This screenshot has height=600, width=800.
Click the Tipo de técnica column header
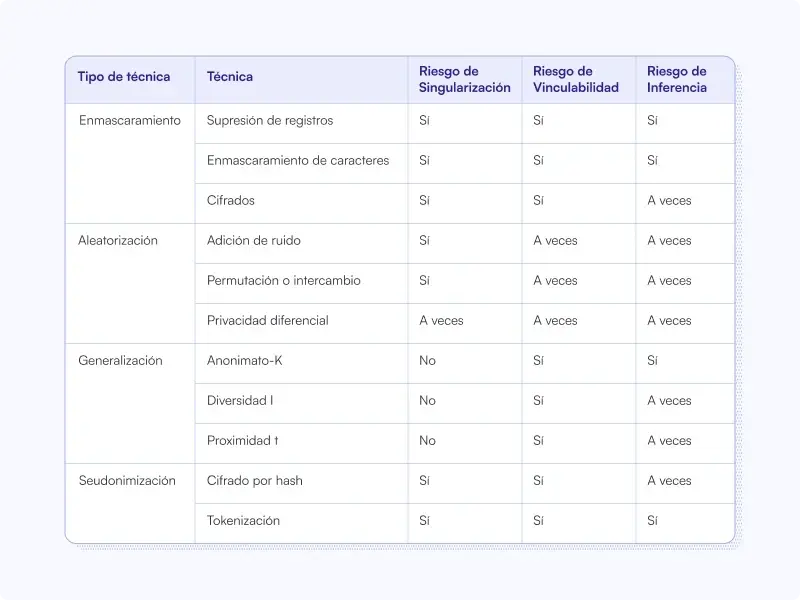tap(130, 80)
